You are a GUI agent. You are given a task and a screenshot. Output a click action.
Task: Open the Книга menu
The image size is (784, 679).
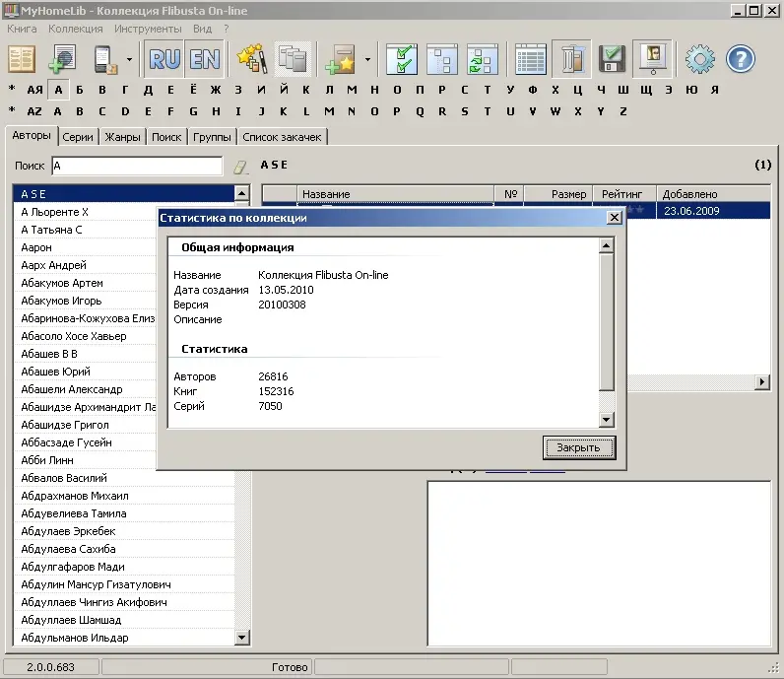22,29
